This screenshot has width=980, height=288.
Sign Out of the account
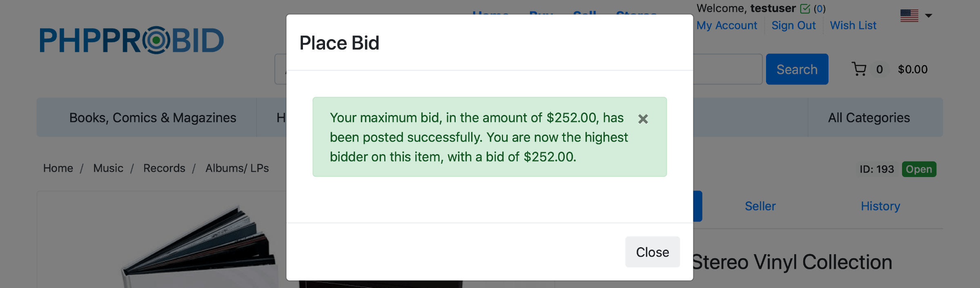pyautogui.click(x=793, y=25)
